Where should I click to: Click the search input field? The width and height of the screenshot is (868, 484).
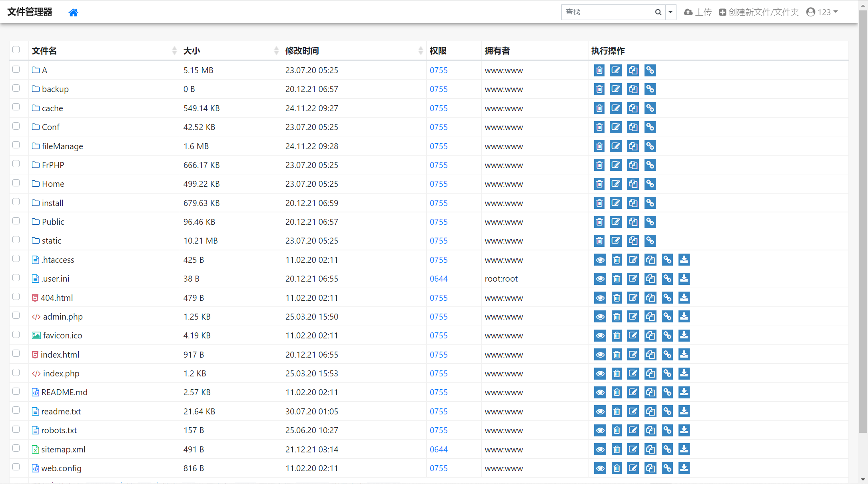click(607, 12)
